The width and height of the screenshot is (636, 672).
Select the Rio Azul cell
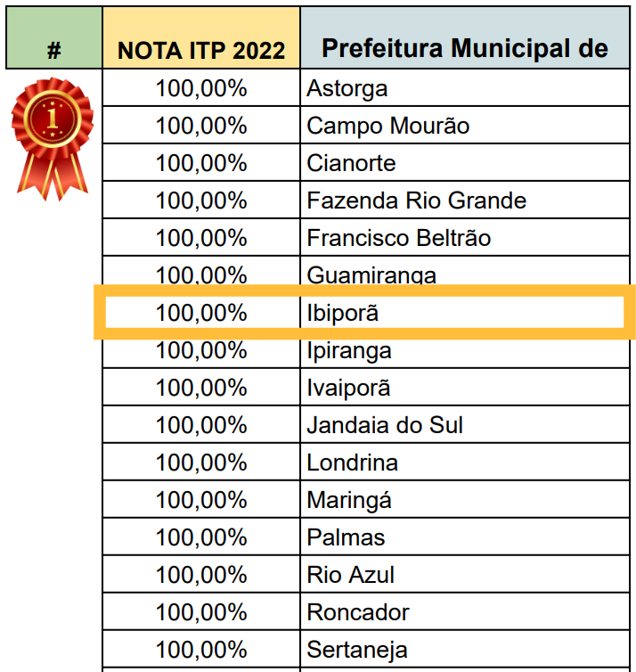465,574
